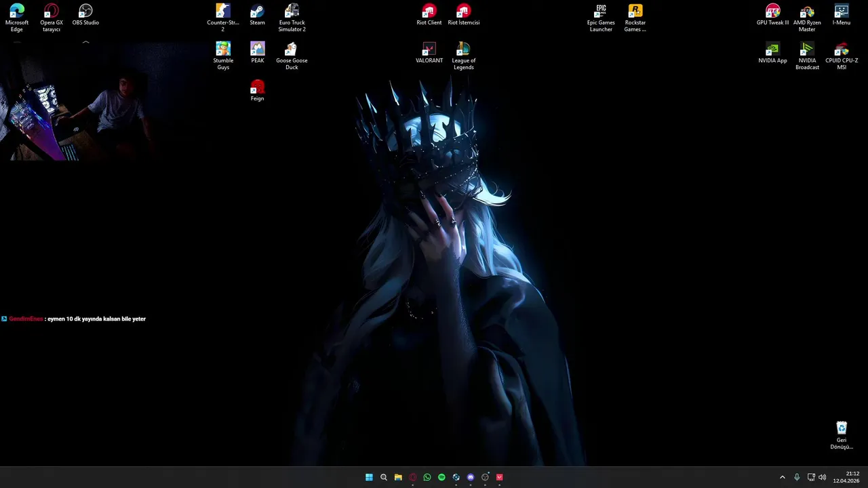Click the GPU Tweak III shortcut

[772, 15]
